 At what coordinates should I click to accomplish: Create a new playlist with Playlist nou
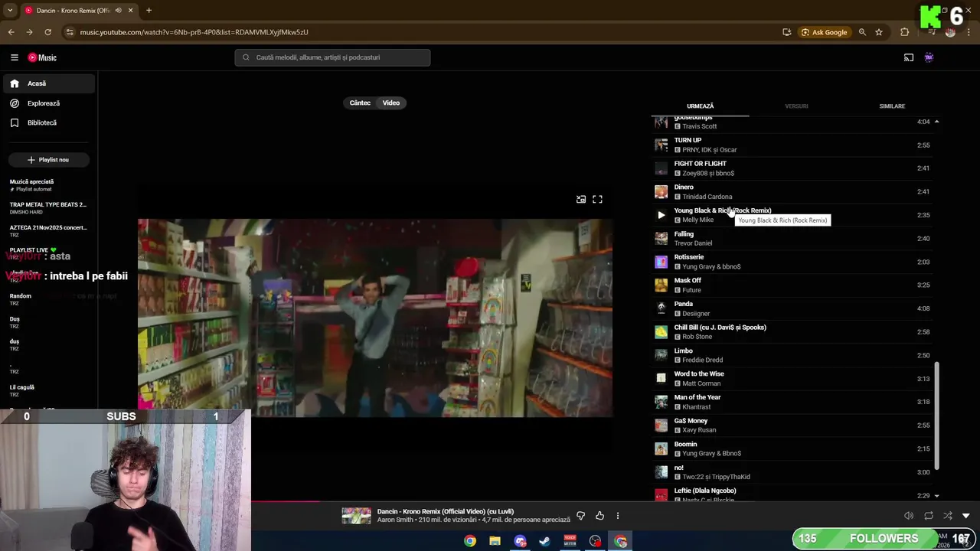pos(48,160)
